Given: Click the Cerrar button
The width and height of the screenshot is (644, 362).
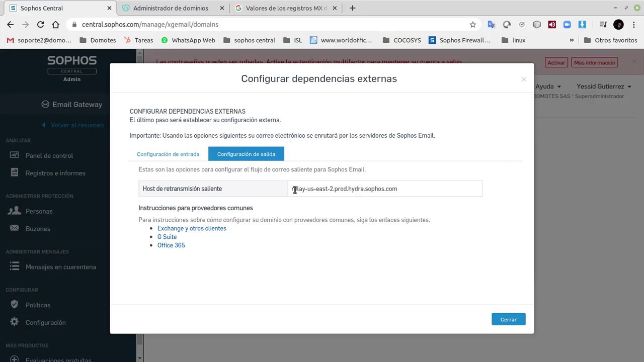Looking at the screenshot, I should coord(508,319).
